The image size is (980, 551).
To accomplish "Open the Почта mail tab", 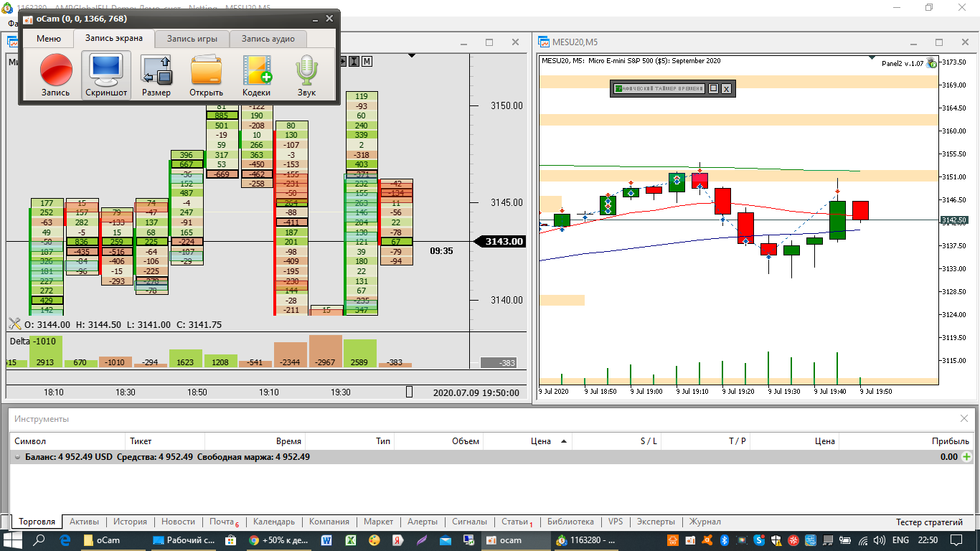I will [x=224, y=522].
